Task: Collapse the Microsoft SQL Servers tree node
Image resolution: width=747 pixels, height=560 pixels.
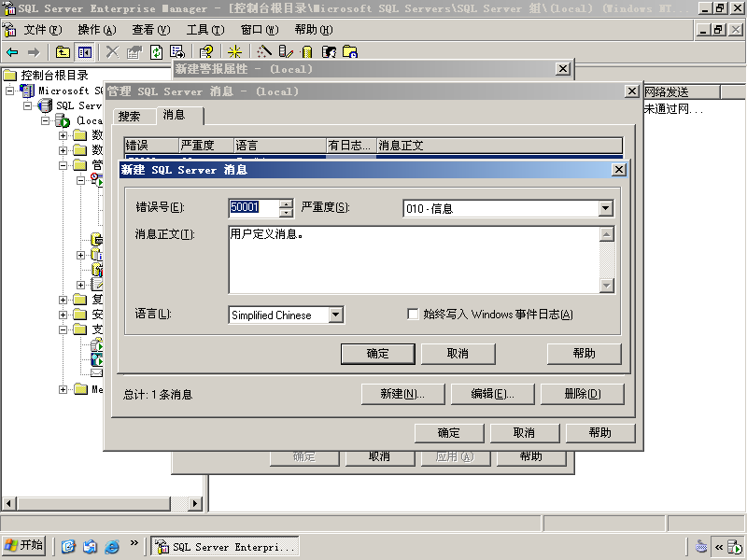Action: [x=9, y=91]
